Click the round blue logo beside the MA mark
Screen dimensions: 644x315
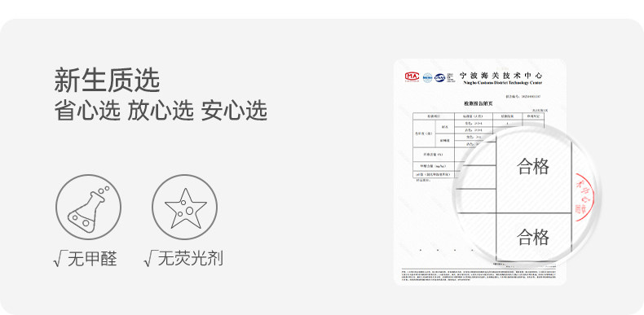427,77
